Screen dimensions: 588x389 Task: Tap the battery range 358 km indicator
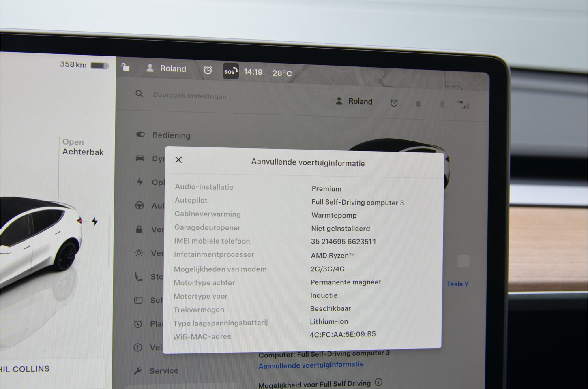(x=84, y=65)
